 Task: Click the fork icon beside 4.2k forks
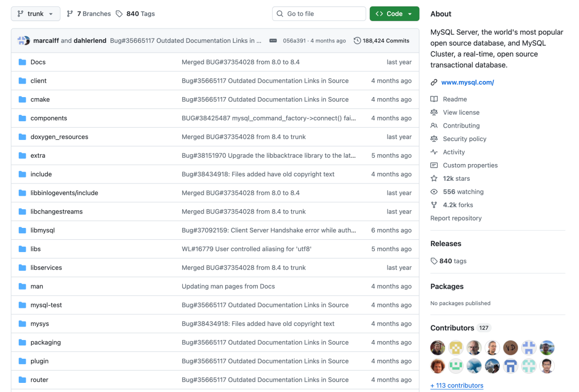tap(434, 204)
